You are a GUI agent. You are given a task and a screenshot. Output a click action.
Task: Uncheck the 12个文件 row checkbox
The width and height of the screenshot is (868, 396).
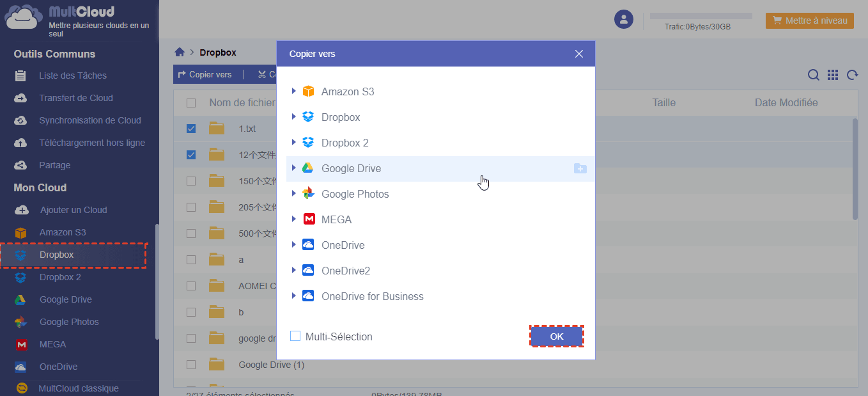(191, 155)
